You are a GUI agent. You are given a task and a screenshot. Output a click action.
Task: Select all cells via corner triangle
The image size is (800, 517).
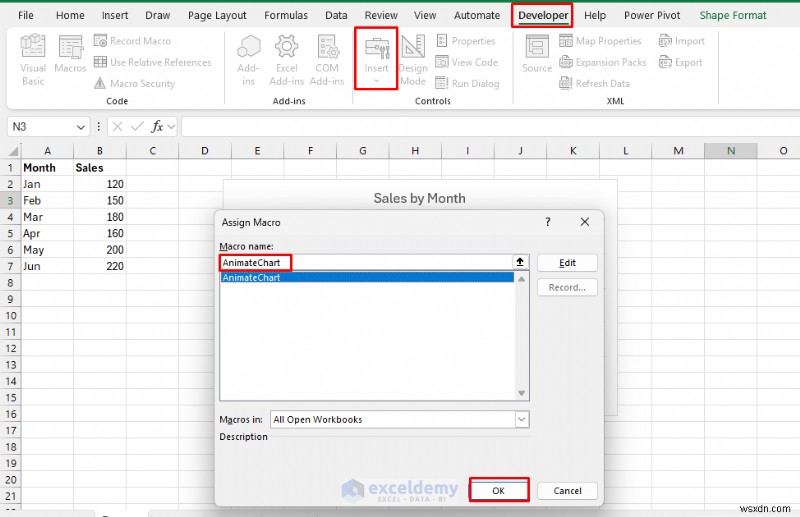click(13, 151)
